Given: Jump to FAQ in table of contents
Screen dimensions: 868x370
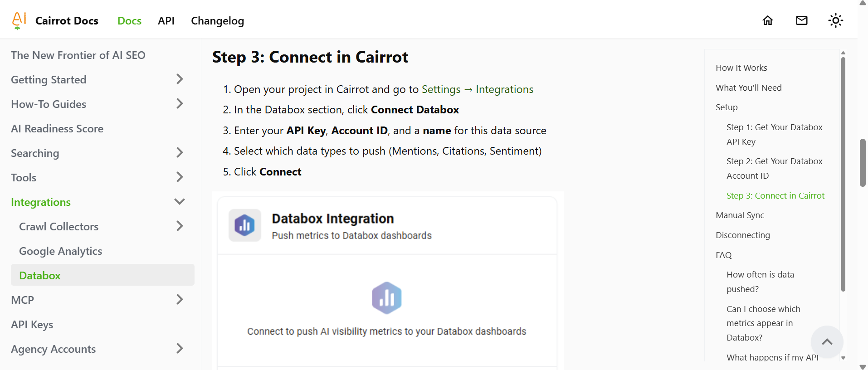Looking at the screenshot, I should tap(724, 255).
